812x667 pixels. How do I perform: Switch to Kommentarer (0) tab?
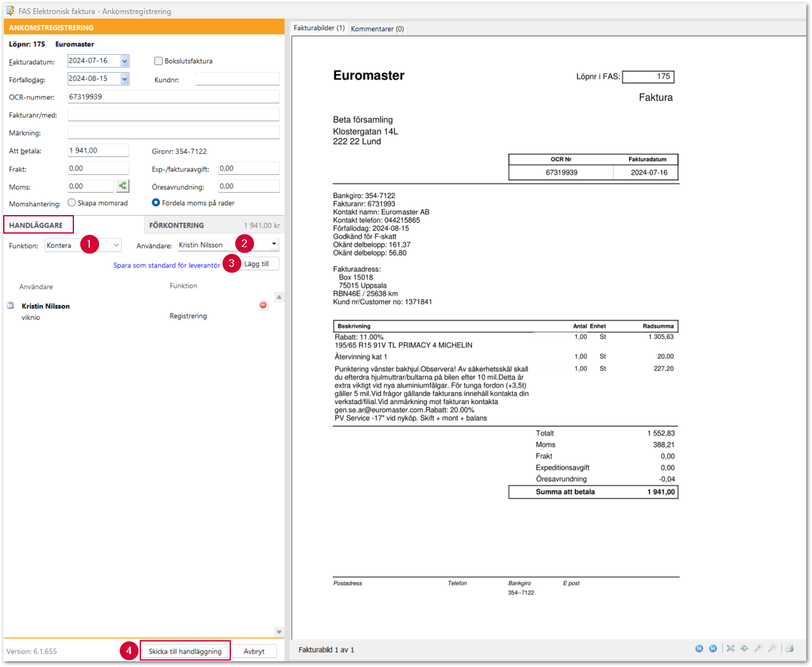[x=377, y=29]
